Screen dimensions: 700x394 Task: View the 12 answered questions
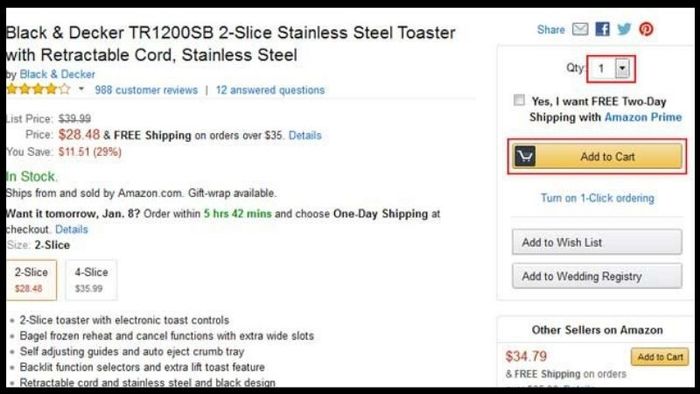pos(270,90)
